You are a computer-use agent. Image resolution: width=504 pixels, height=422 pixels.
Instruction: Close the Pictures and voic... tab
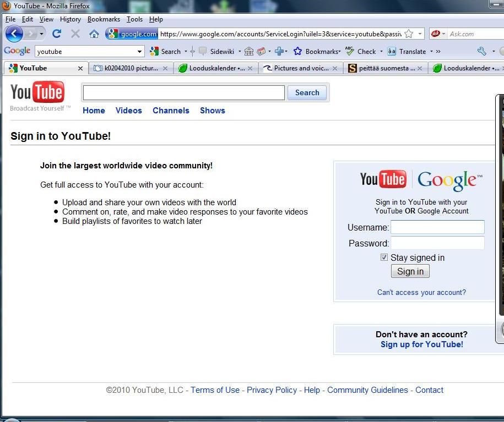click(335, 68)
